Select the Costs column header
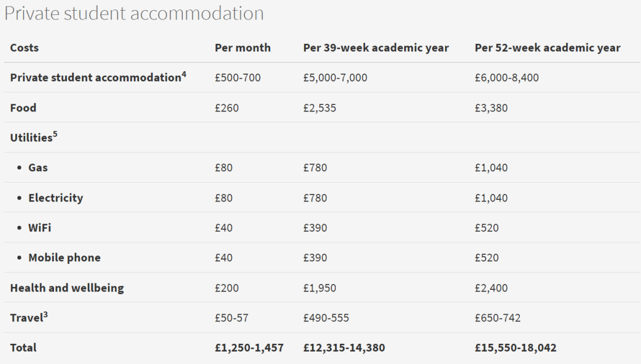 (x=24, y=48)
